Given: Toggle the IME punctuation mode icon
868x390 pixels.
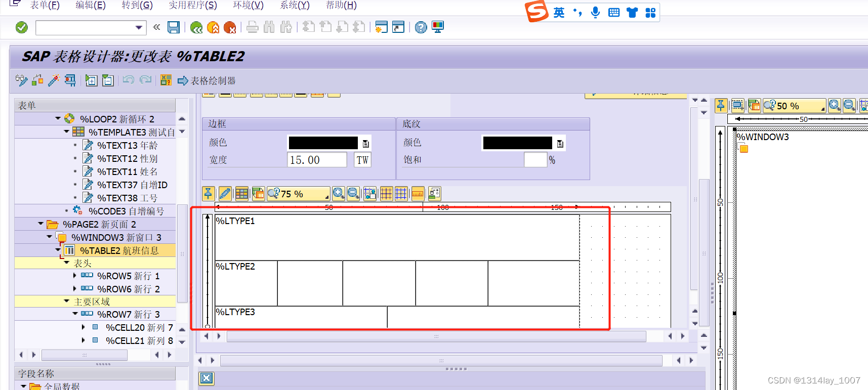Looking at the screenshot, I should coord(577,12).
